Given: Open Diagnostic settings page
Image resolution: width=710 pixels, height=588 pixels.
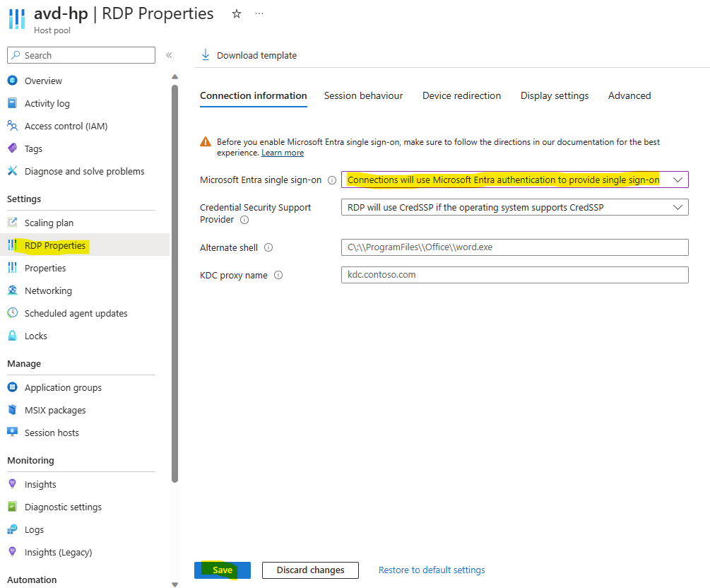Looking at the screenshot, I should 63,507.
